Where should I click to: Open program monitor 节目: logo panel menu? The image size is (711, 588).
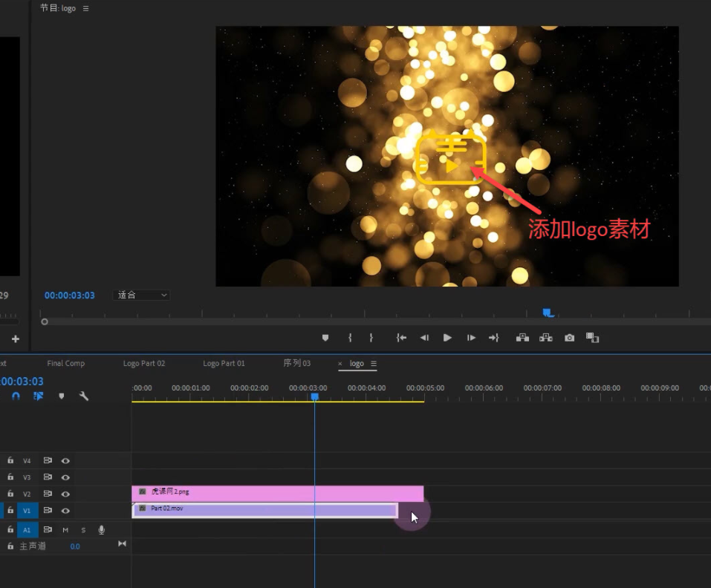tap(85, 9)
